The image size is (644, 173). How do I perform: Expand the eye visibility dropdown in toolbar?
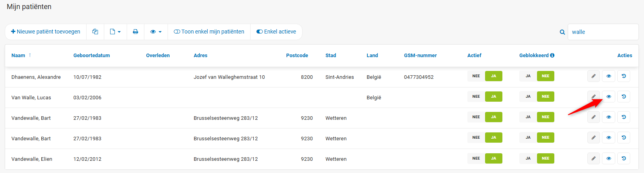point(156,32)
